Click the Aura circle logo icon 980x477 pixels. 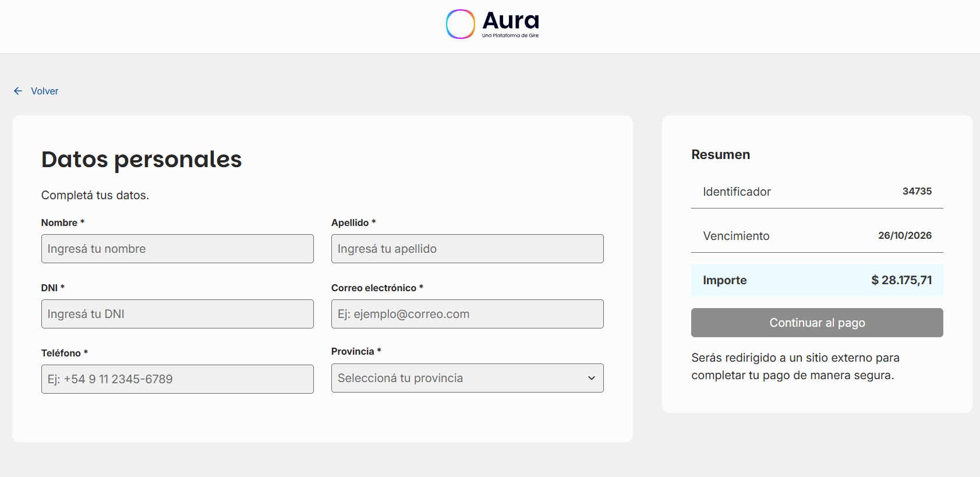[x=461, y=24]
